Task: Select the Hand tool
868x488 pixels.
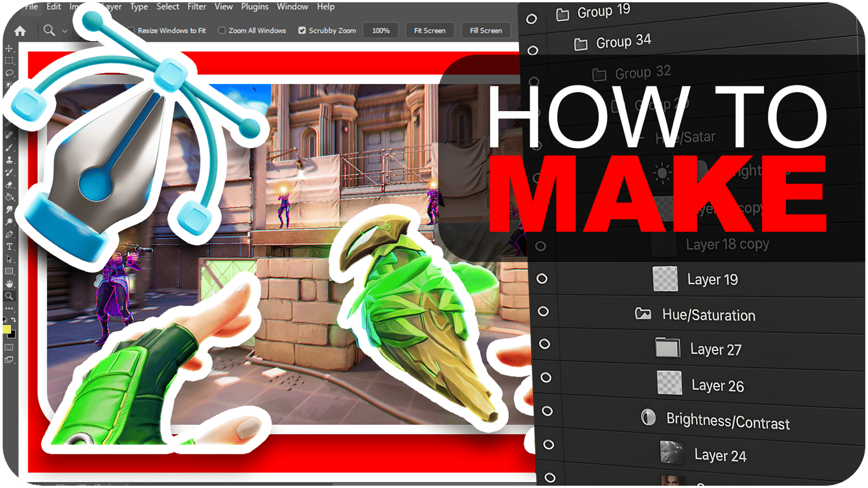Action: click(x=9, y=284)
